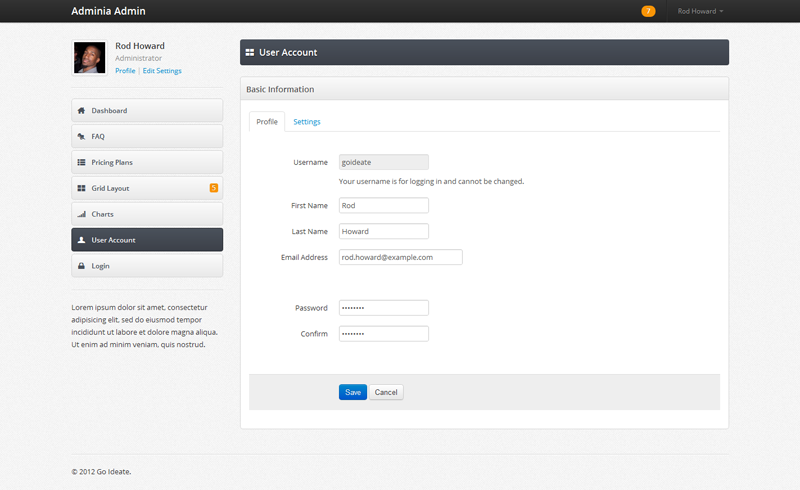
Task: Click the FAQ icon in sidebar
Action: 81,136
